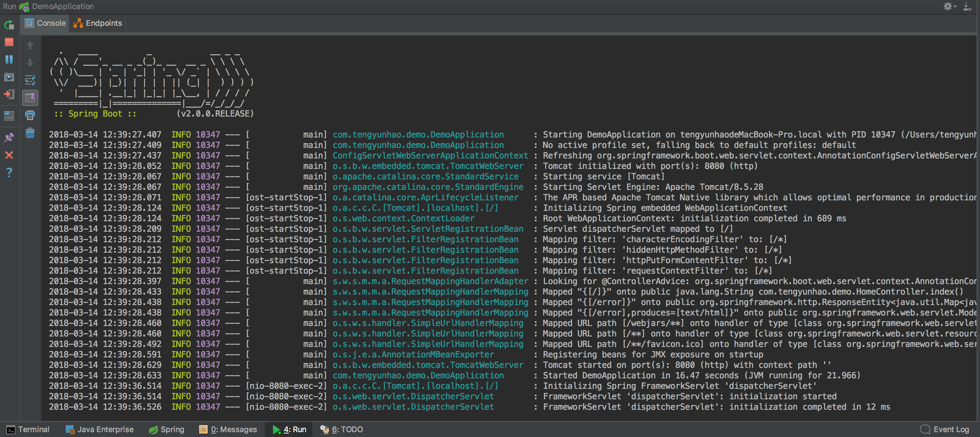Open the Terminal tool window
This screenshot has width=980, height=437.
coord(28,429)
